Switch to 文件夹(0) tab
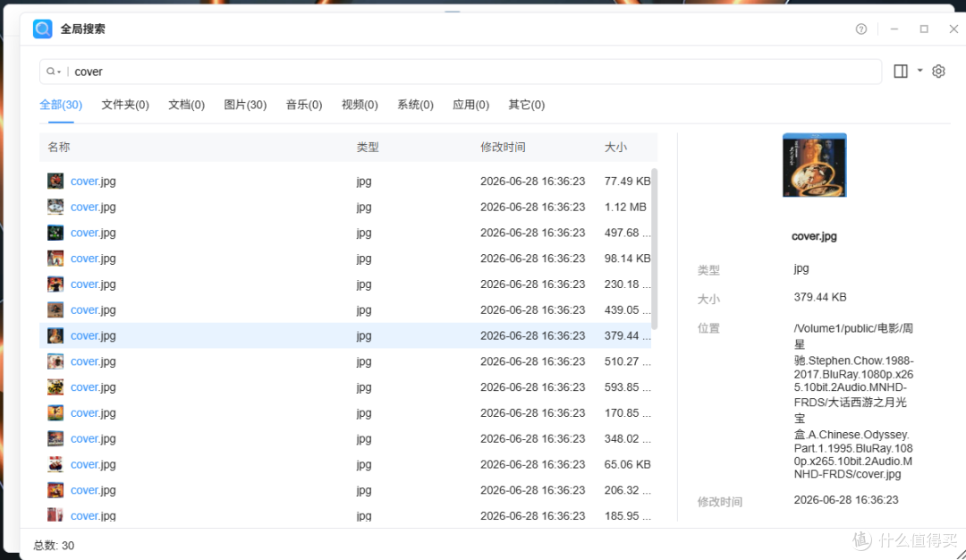The width and height of the screenshot is (966, 560). click(125, 105)
